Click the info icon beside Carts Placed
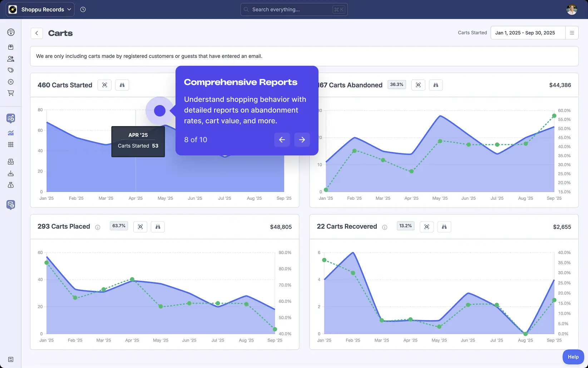Image resolution: width=588 pixels, height=368 pixels. pos(97,227)
